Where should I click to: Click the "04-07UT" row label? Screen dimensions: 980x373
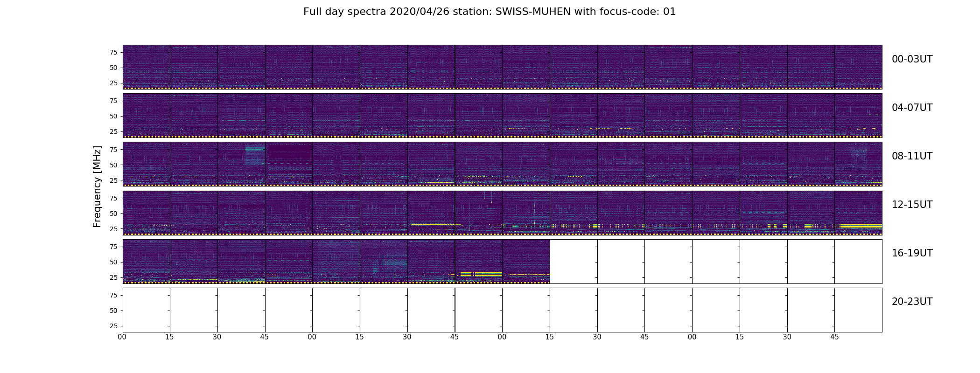click(x=912, y=108)
